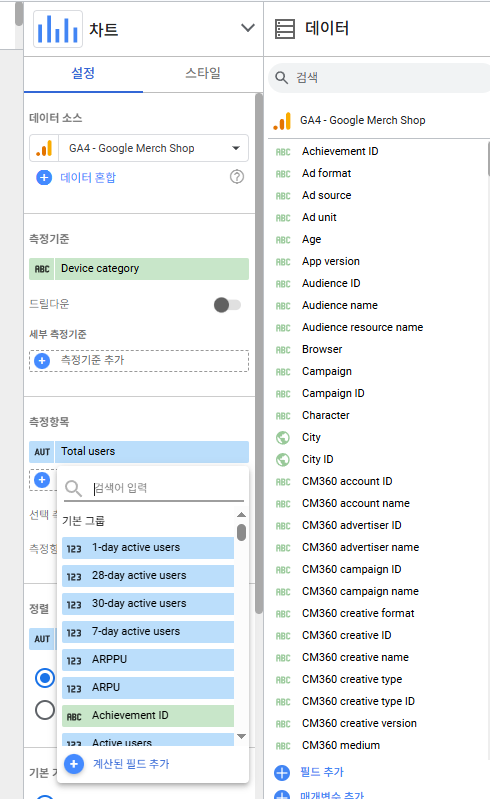
Task: Select the CM360 medium field
Action: click(x=341, y=745)
